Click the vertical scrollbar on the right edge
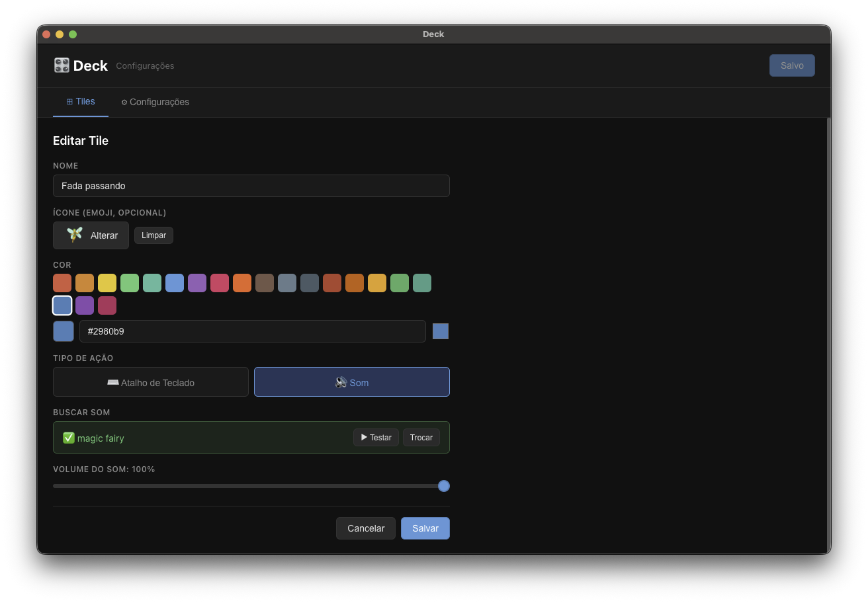Viewport: 868px width, 603px height. pos(828,335)
